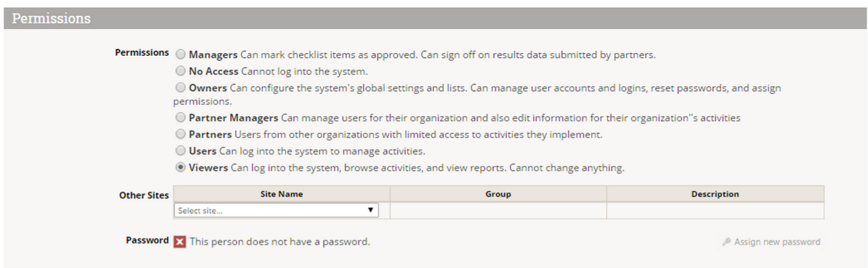This screenshot has width=868, height=268.
Task: Click the Description column header
Action: [x=715, y=194]
